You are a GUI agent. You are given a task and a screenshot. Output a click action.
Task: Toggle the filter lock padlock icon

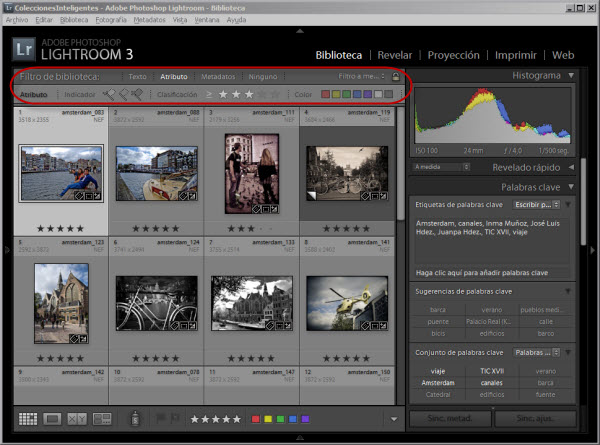[x=396, y=77]
